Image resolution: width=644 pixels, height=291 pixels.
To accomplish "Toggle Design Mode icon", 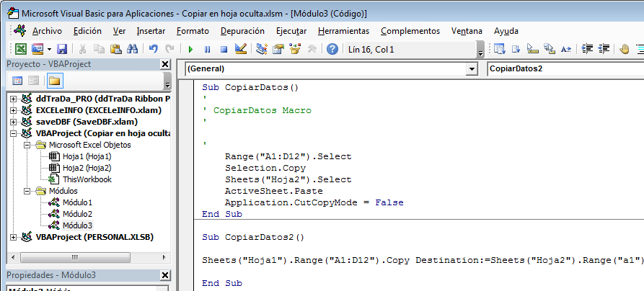I will [x=241, y=49].
